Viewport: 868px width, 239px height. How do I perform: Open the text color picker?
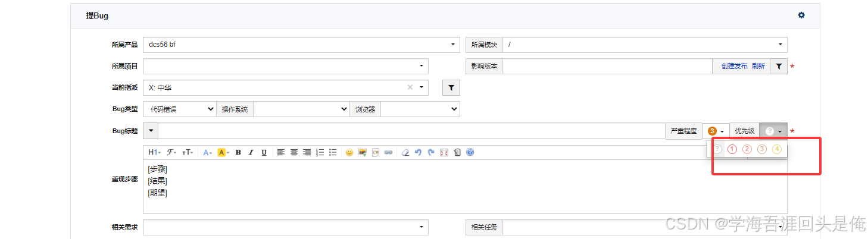click(x=207, y=153)
